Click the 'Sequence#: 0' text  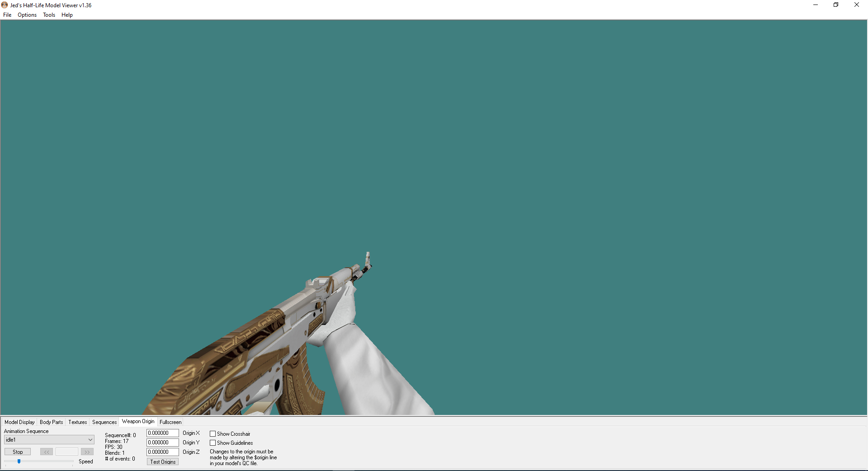(120, 435)
